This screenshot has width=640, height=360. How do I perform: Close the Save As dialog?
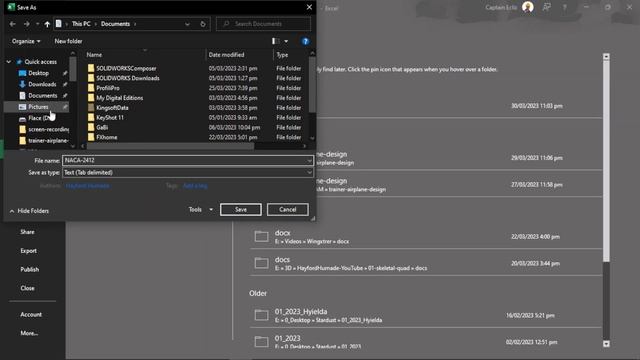[309, 7]
